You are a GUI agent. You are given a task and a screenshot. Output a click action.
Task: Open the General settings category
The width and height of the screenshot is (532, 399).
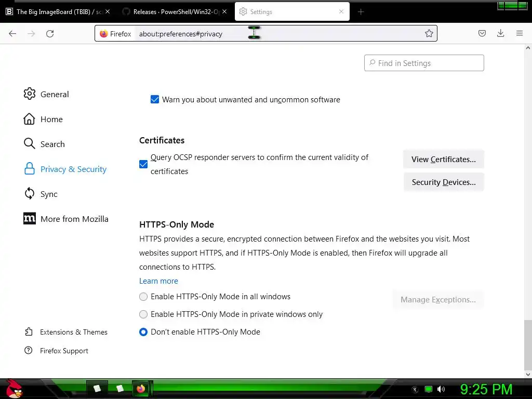click(x=55, y=94)
